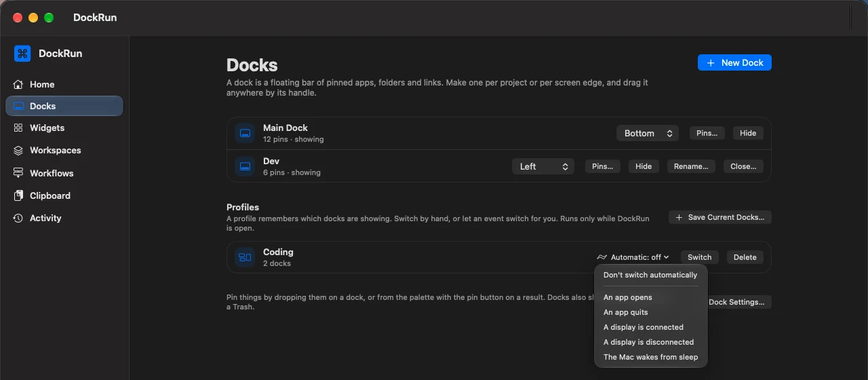Delete the Coding profile
868x380 pixels.
click(x=745, y=257)
